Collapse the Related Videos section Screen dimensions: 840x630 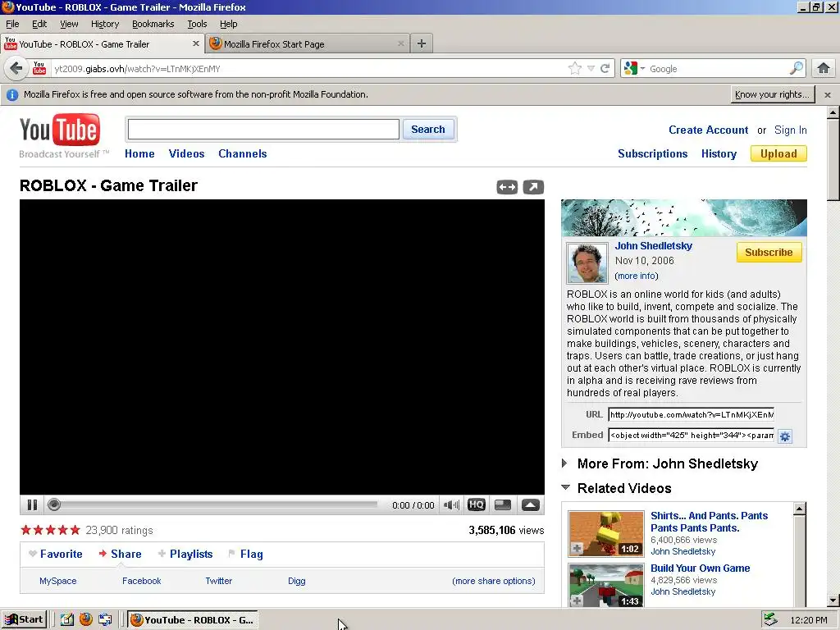[565, 487]
